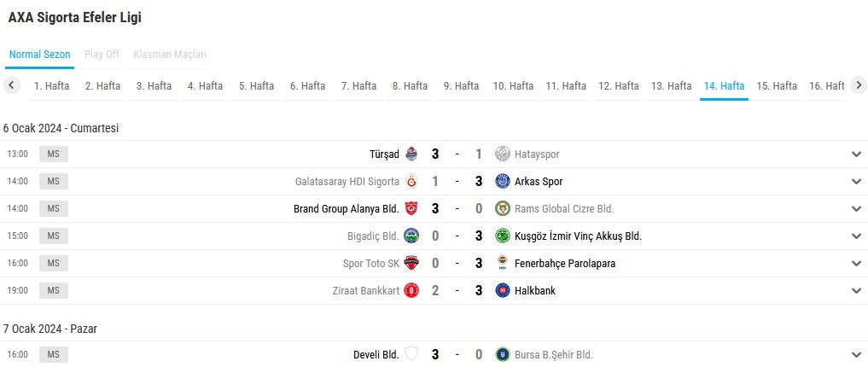This screenshot has height=367, width=868.
Task: Click the Türşad team logo
Action: (x=412, y=154)
